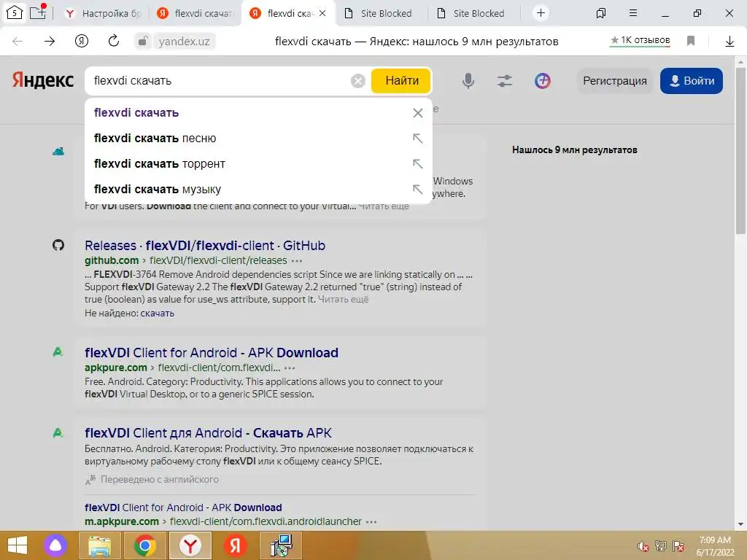Clear the search query text
The height and width of the screenshot is (560, 747).
click(357, 81)
